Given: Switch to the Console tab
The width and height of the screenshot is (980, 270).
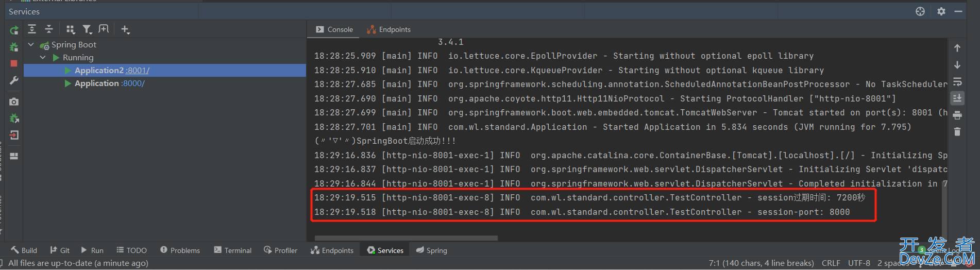Looking at the screenshot, I should point(334,29).
